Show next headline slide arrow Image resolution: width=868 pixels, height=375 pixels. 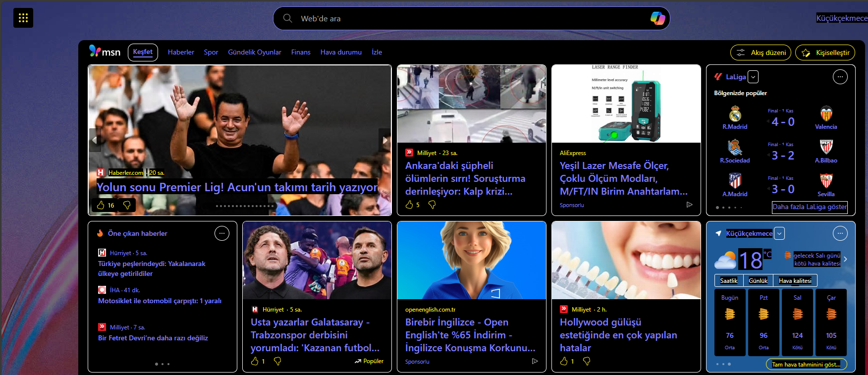[x=385, y=140]
